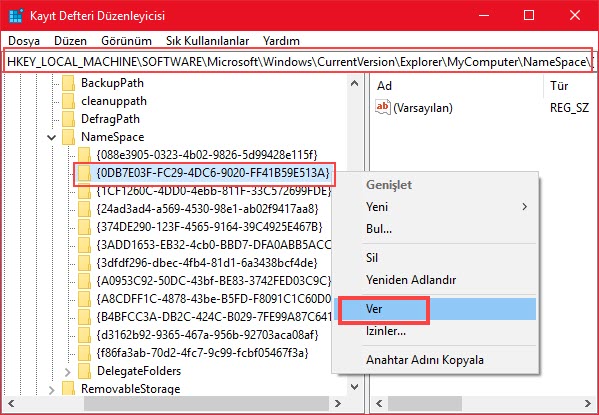Open the Sık Kullanılanlar menu
599x415 pixels.
pos(207,41)
